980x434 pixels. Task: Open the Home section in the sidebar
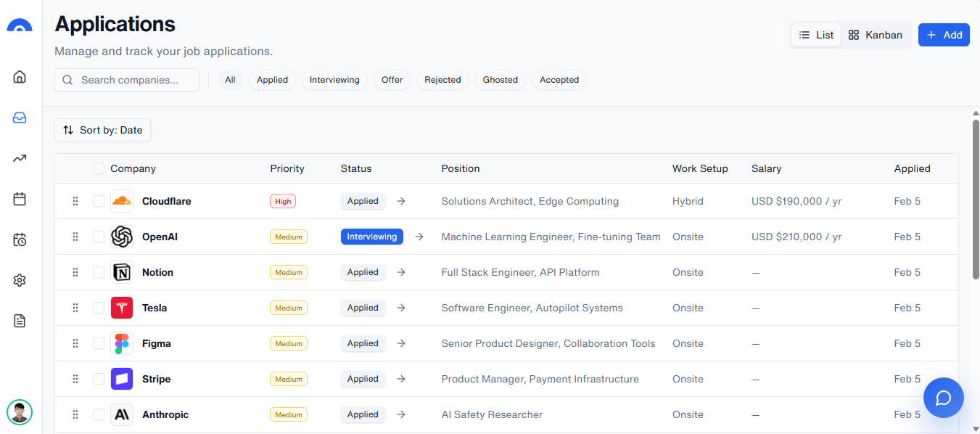coord(19,76)
